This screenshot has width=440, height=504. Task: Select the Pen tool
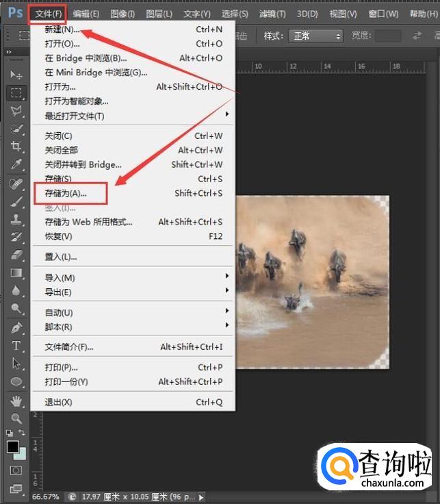pyautogui.click(x=16, y=328)
